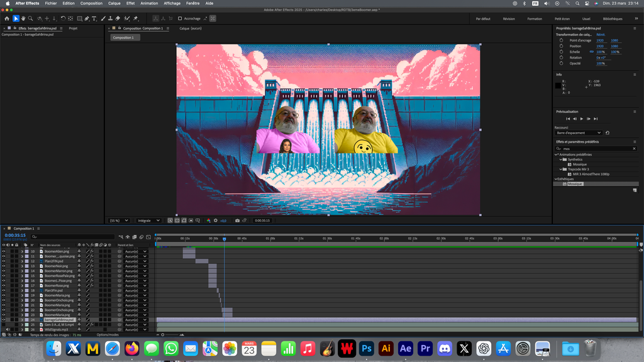Pick the Text tool
644x362 pixels.
[x=94, y=18]
